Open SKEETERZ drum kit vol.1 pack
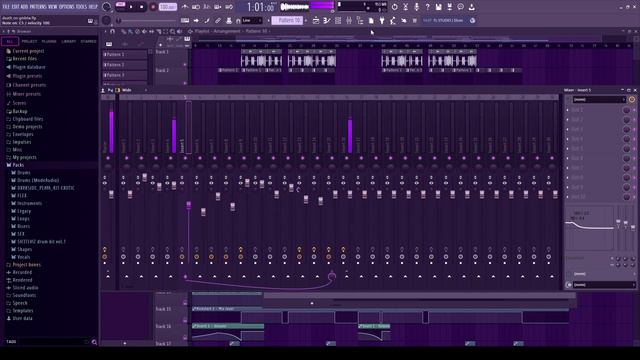The width and height of the screenshot is (640, 360). 41,242
